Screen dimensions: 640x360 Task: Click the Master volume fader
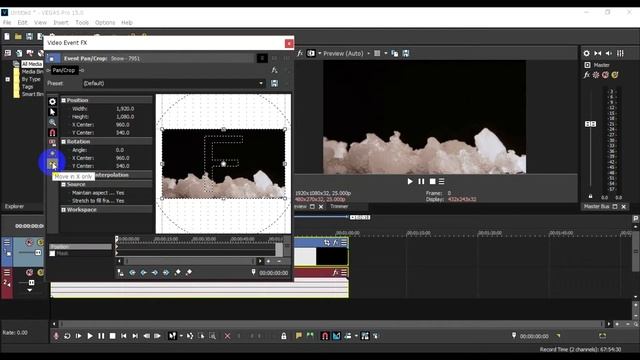[590, 124]
